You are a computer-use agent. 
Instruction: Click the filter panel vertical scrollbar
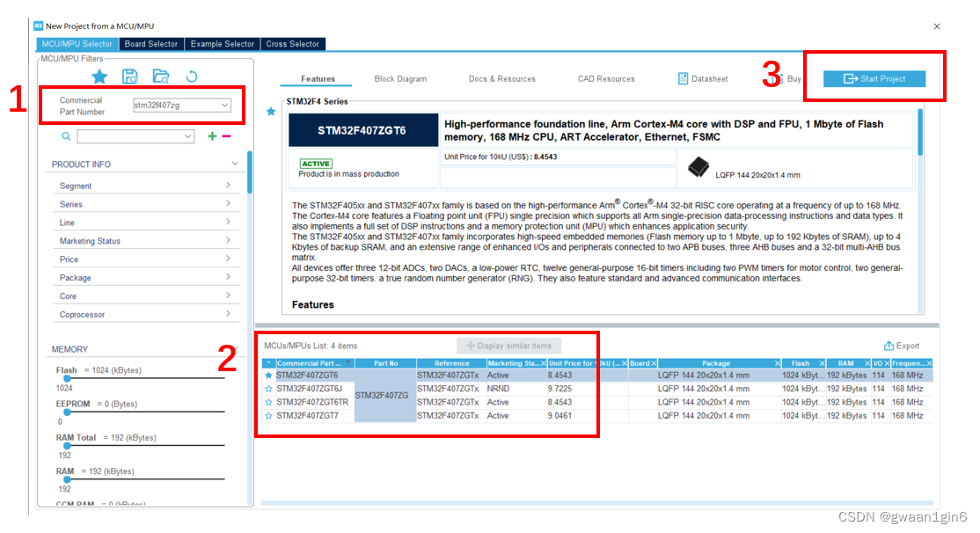click(250, 173)
